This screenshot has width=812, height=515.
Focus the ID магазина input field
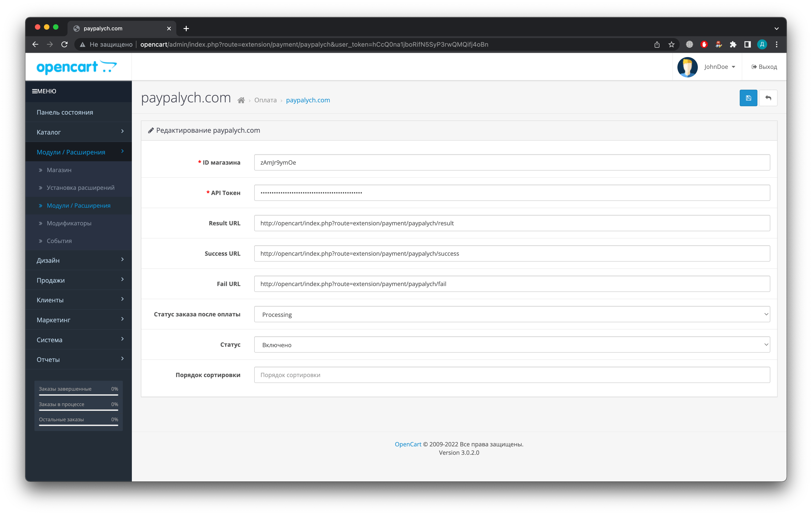coord(512,162)
